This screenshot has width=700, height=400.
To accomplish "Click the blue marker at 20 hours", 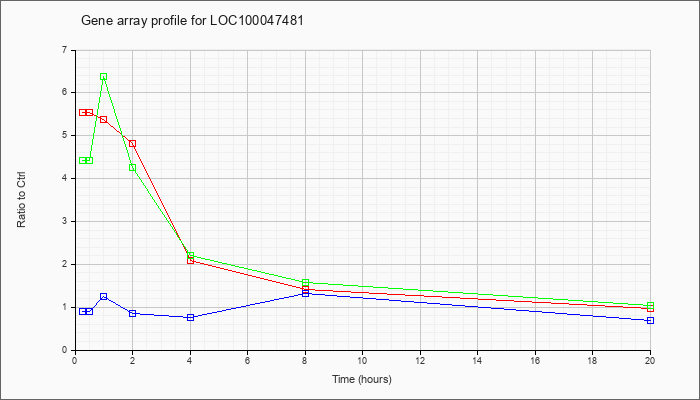I will coord(650,321).
